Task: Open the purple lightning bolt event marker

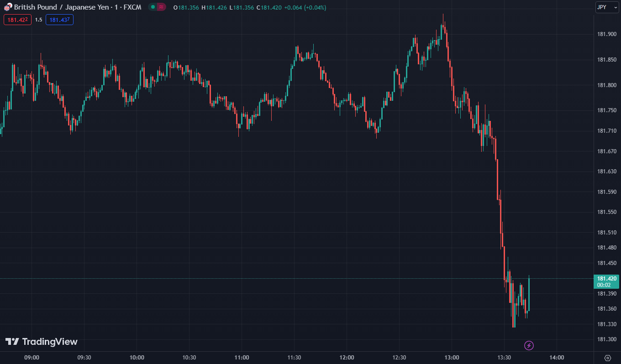Action: pos(529,345)
